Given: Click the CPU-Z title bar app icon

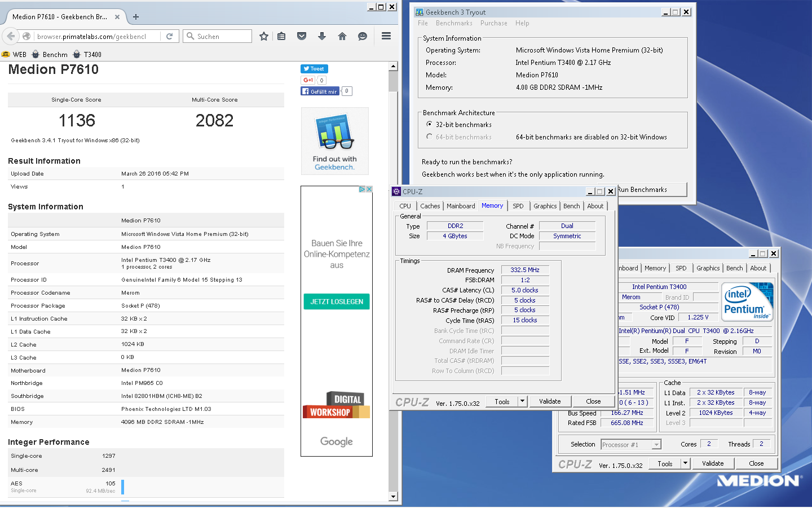Looking at the screenshot, I should [x=396, y=191].
